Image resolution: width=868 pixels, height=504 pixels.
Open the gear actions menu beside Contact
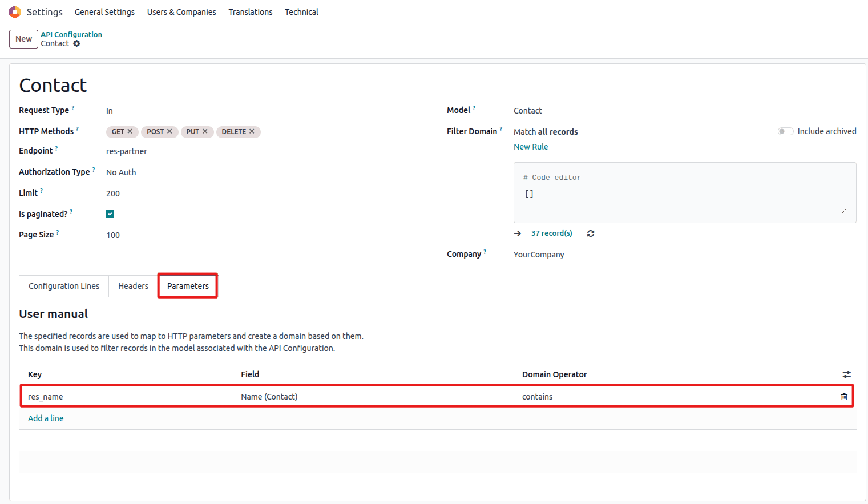(76, 43)
